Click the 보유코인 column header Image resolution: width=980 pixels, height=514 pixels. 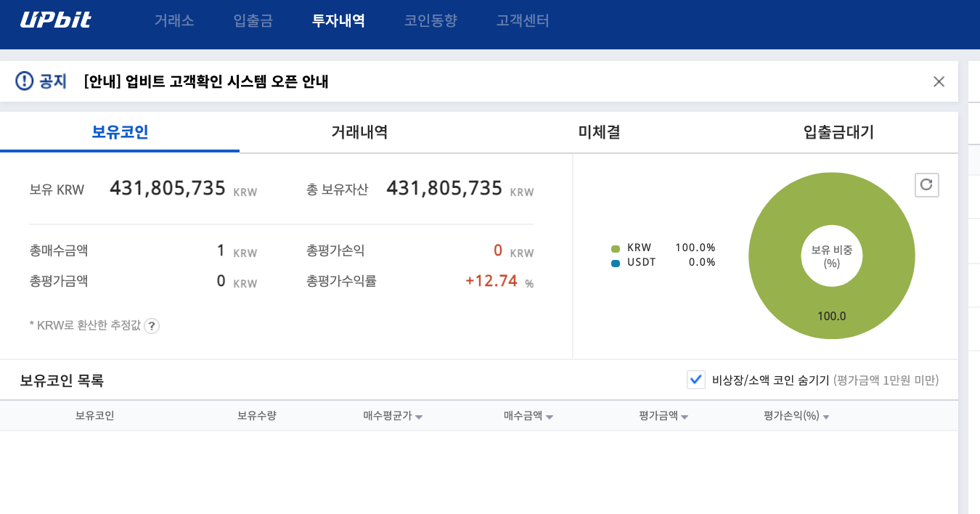tap(95, 416)
